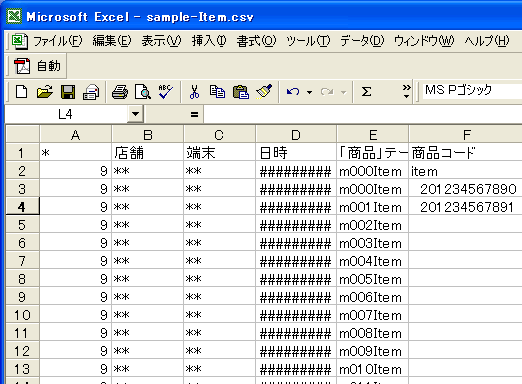
Task: Click the Select All corner button
Action: pos(23,134)
